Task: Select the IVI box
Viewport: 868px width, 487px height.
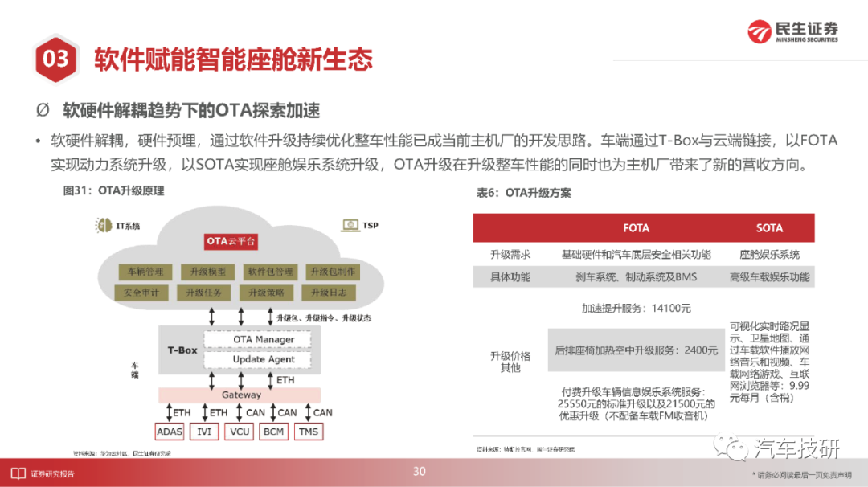Action: pyautogui.click(x=204, y=432)
